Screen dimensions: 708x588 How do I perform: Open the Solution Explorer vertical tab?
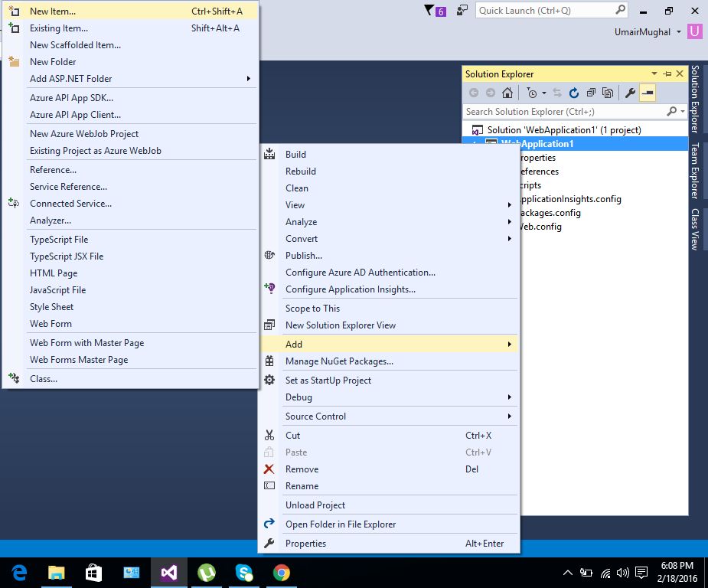pos(695,99)
